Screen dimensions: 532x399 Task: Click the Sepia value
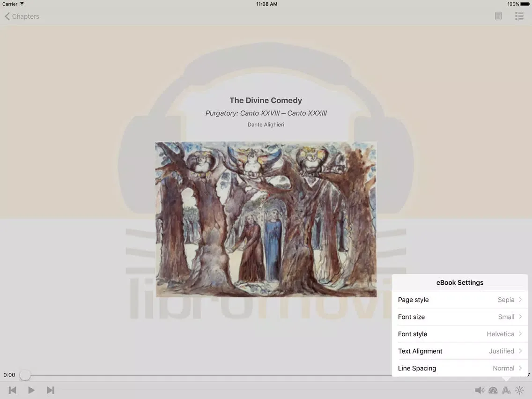pyautogui.click(x=506, y=300)
